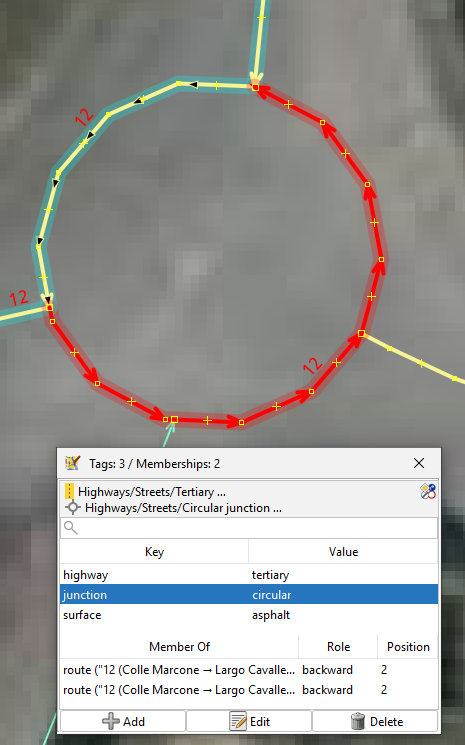
Task: Click the plus icon on Add button
Action: click(x=111, y=721)
